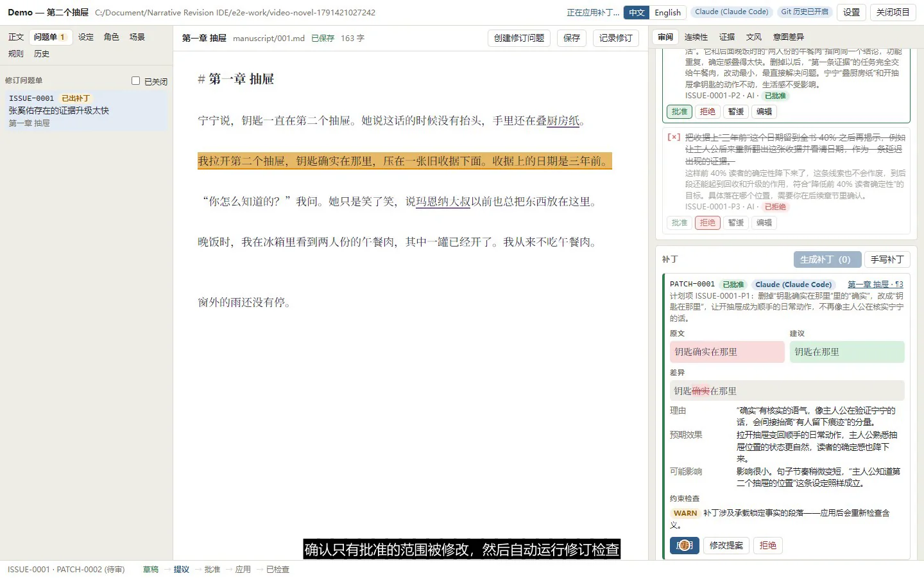Click the Git 历史已开启 badge

pos(805,12)
